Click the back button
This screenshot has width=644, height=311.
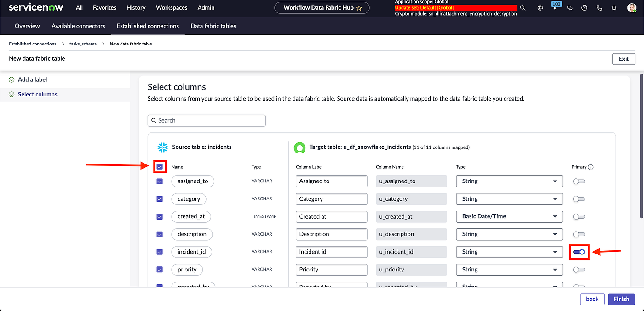(592, 299)
